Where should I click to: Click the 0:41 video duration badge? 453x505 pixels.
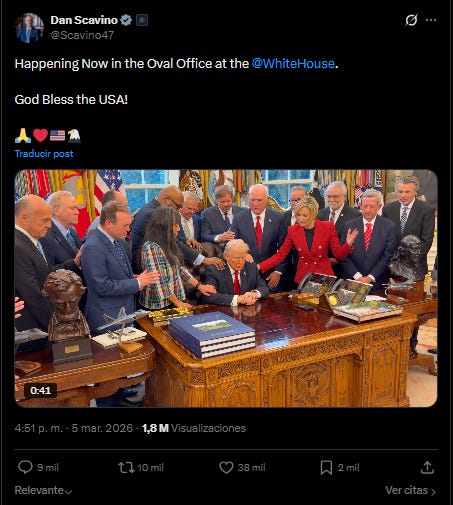(x=40, y=390)
